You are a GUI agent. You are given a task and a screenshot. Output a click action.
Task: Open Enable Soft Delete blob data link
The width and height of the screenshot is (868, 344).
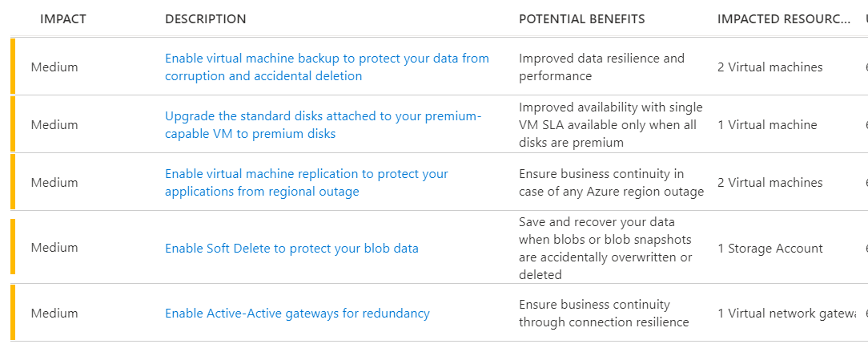click(291, 248)
